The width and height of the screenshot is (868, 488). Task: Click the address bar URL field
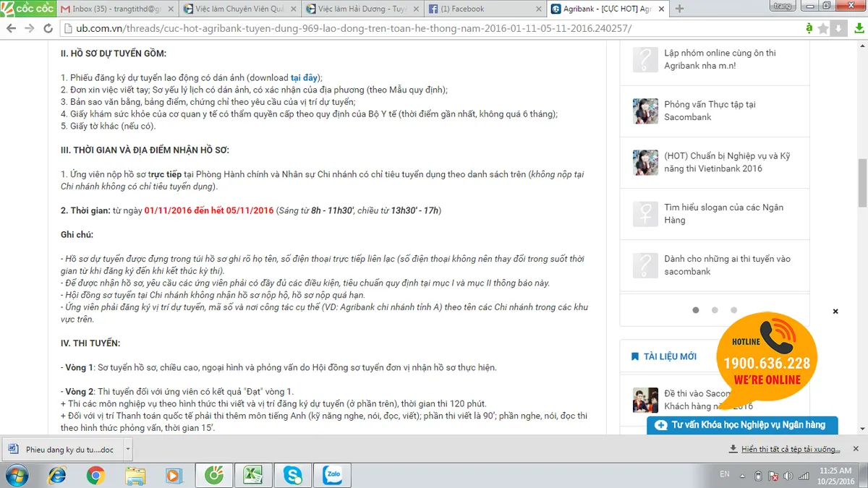pos(430,28)
